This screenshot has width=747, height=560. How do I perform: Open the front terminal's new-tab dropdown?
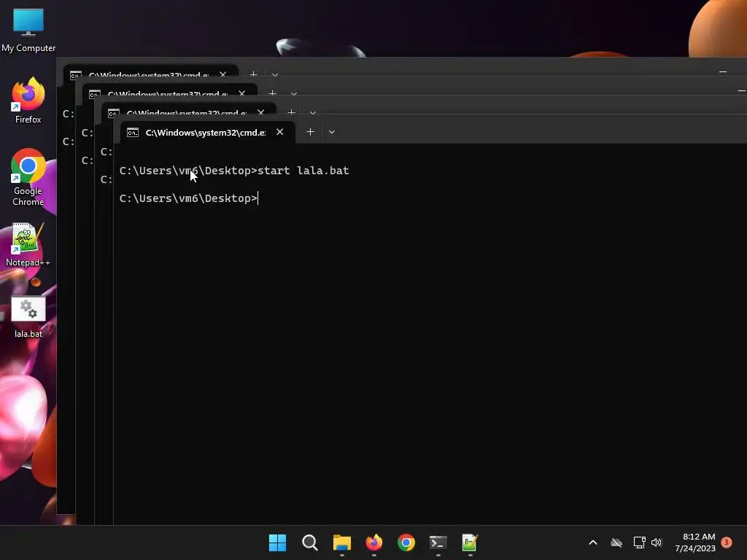[332, 132]
